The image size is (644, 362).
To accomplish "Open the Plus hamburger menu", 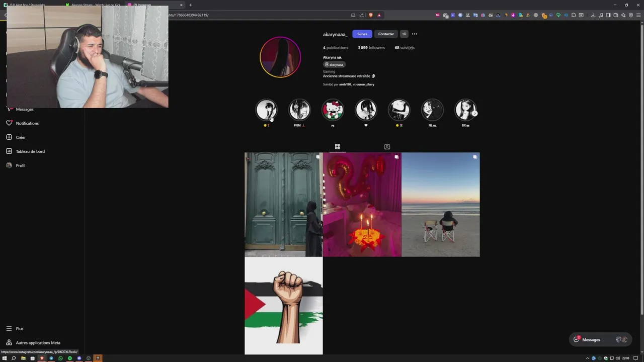I will point(15,328).
